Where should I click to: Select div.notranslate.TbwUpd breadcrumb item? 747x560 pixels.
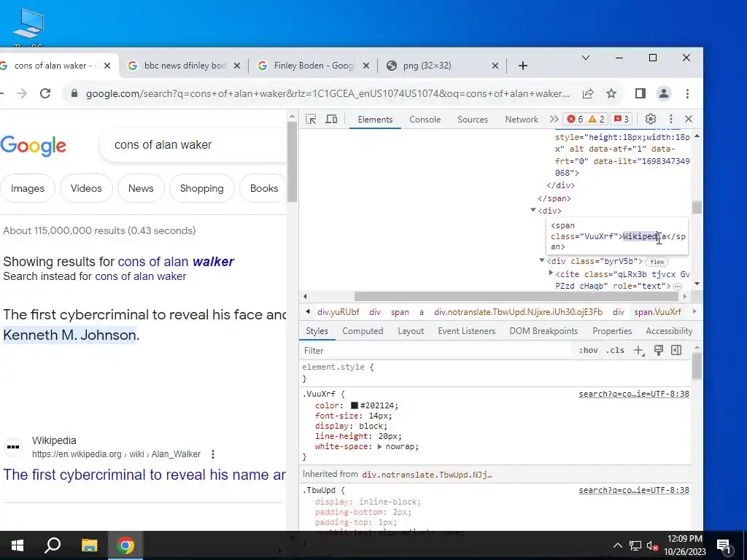(518, 312)
